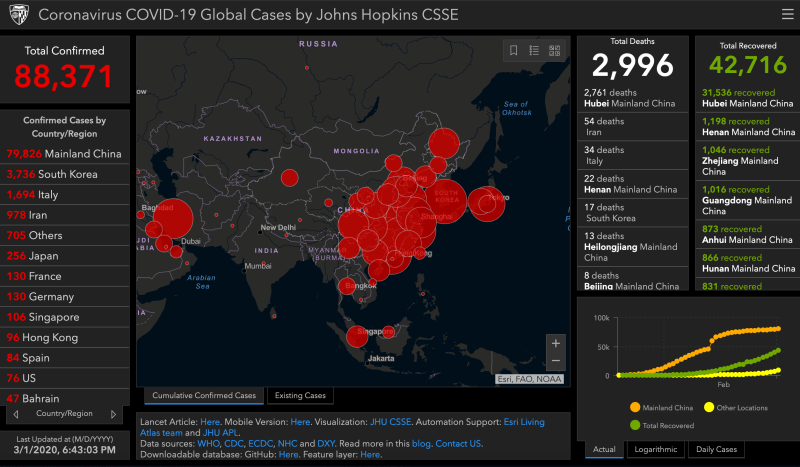Viewport: 800px width, 467px height.
Task: Select 79,826 Mainland China row
Action: point(65,154)
